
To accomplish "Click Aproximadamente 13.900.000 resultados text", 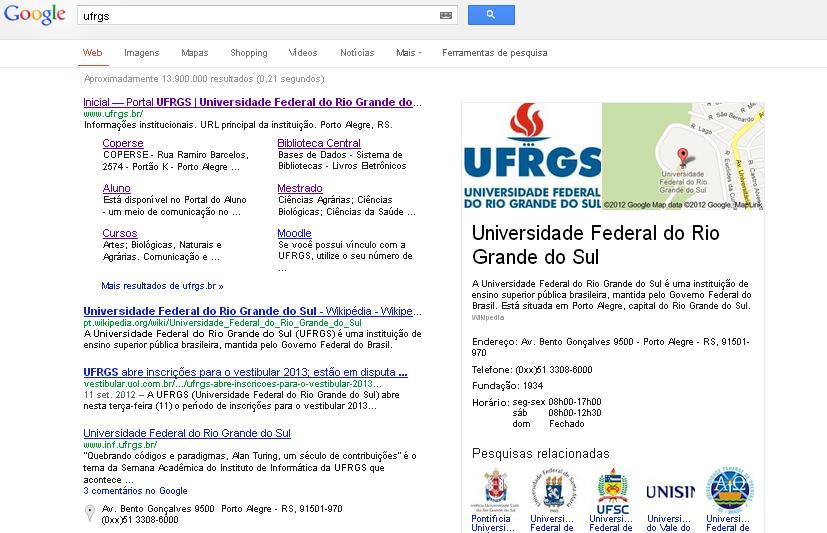I will click(x=204, y=79).
